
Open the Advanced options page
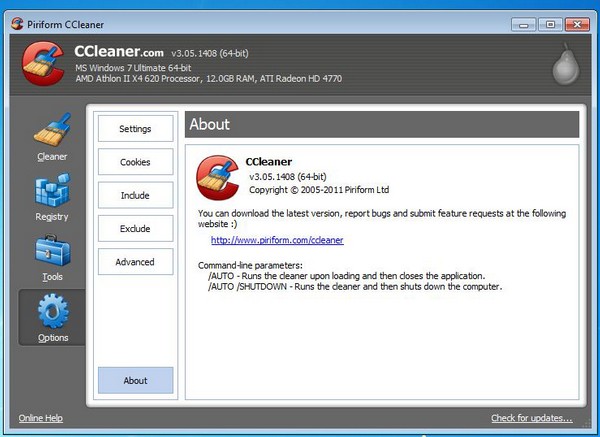pos(135,262)
